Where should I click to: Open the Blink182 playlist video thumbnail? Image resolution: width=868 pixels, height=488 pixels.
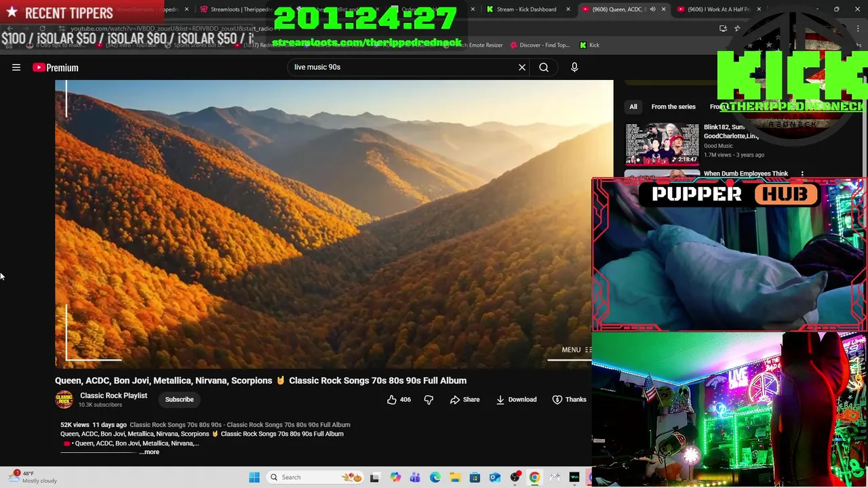(662, 144)
